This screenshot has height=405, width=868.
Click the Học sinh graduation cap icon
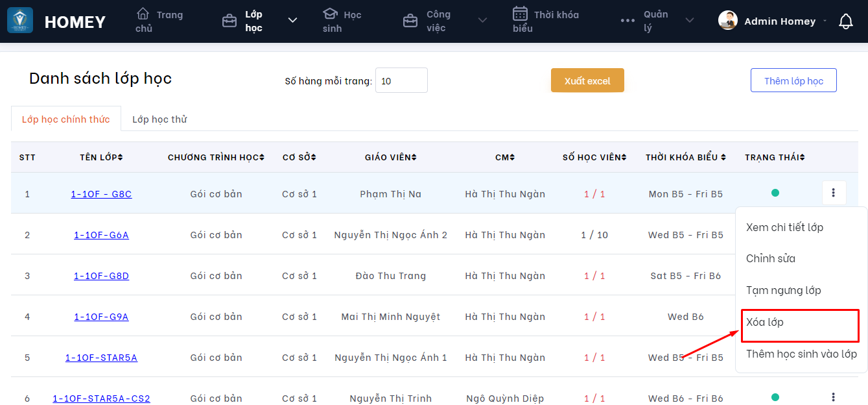331,14
